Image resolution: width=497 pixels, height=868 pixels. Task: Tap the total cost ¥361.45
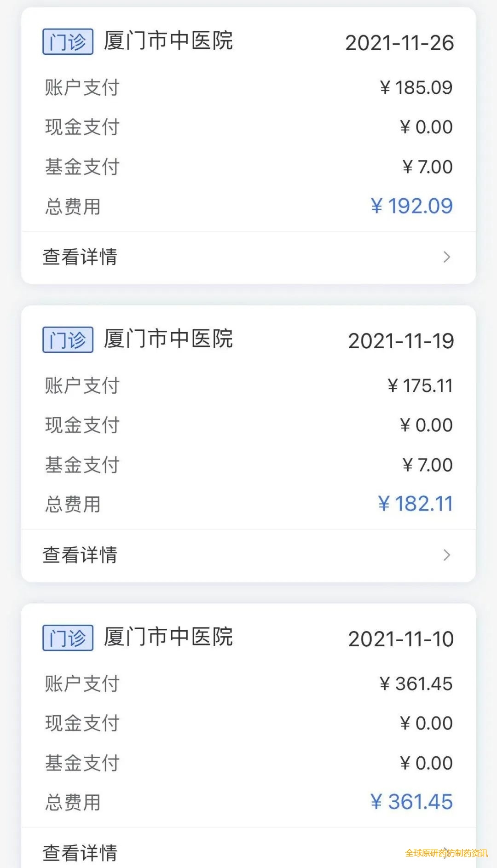click(411, 802)
